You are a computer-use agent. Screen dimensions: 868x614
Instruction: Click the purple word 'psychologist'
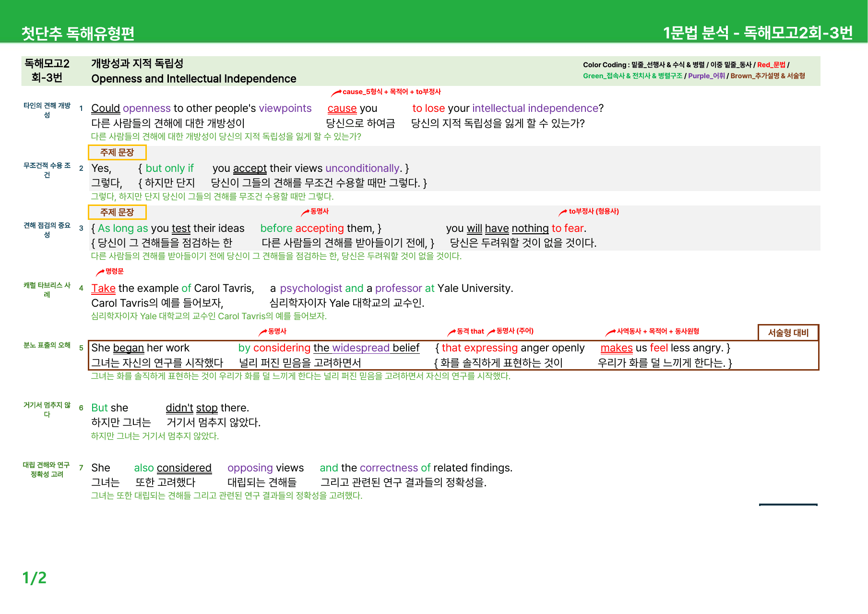[311, 289]
